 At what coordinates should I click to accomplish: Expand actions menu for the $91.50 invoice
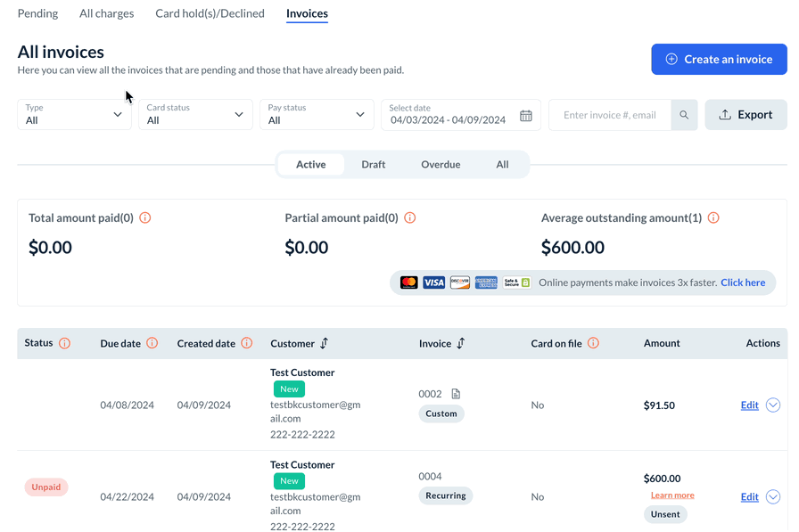tap(773, 405)
